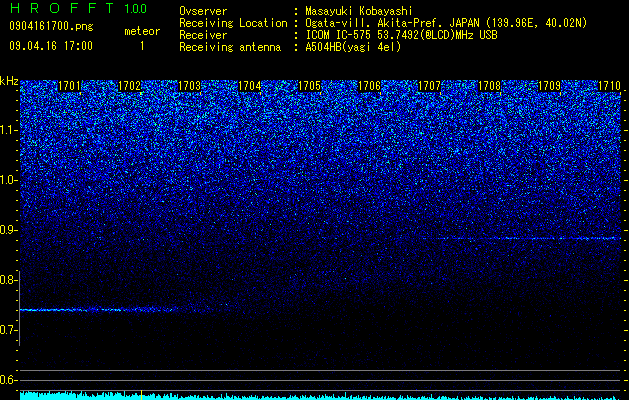Click the 0904161700.png filename label

pos(51,26)
